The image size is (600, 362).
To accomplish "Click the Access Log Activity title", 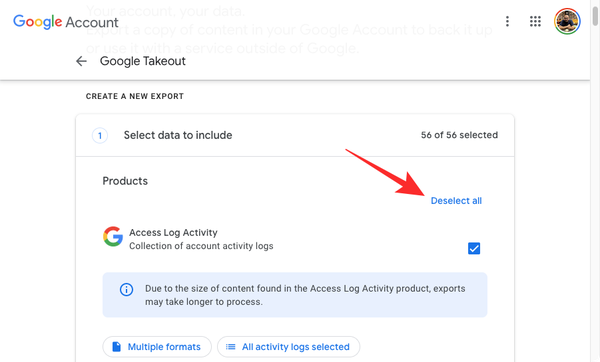I will click(173, 232).
